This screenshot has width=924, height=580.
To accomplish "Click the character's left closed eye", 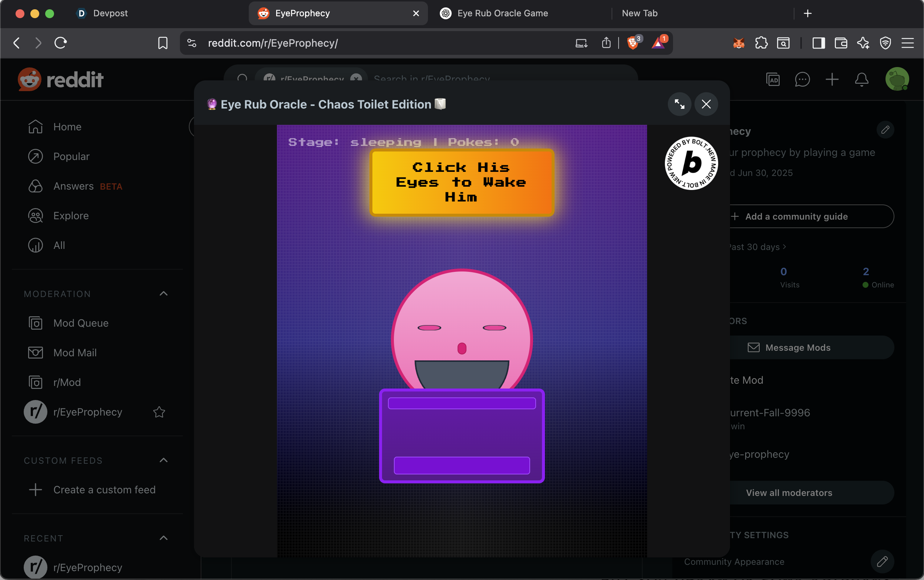I will 429,327.
